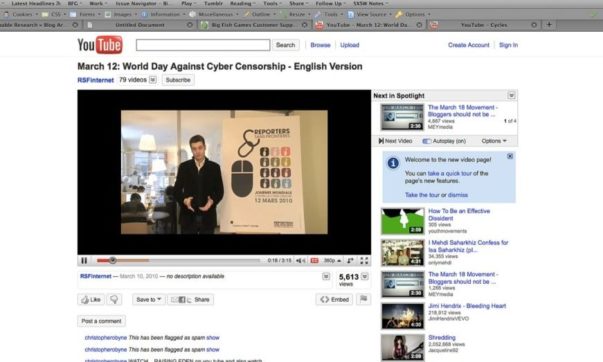Switch to YouTube - Cycles tab
This screenshot has width=603, height=362.
coord(484,25)
